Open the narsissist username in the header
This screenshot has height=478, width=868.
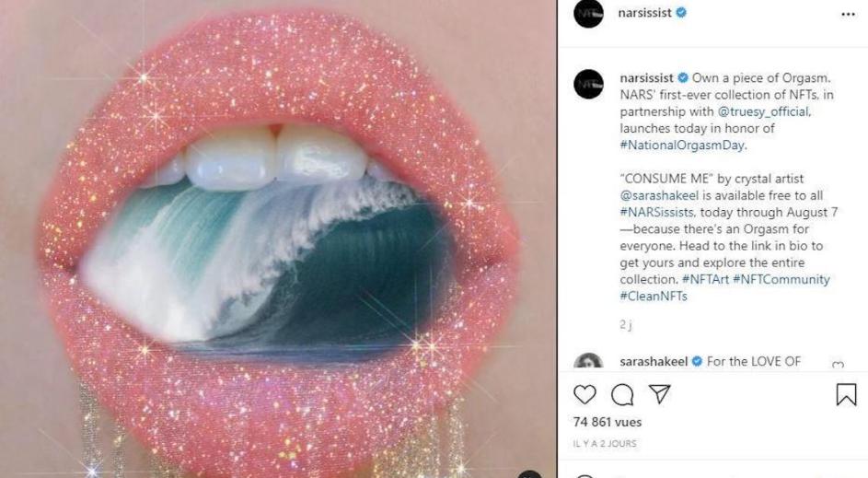coord(644,13)
